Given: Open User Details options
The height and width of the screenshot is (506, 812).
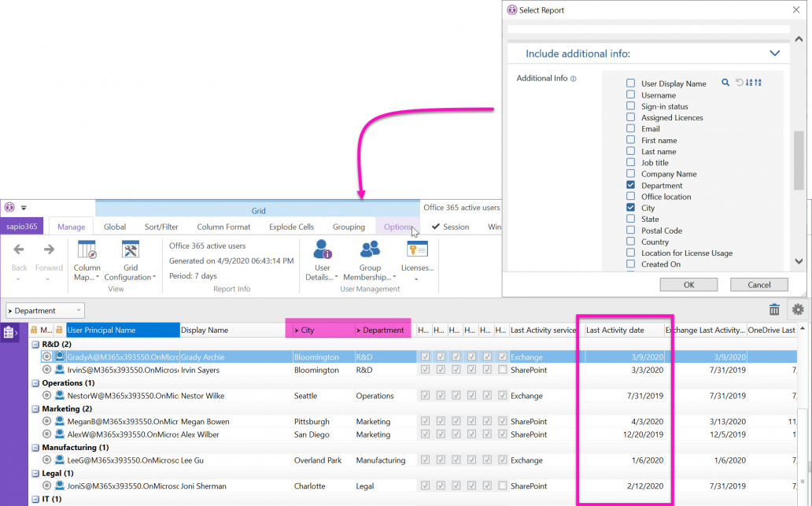Looking at the screenshot, I should click(322, 260).
